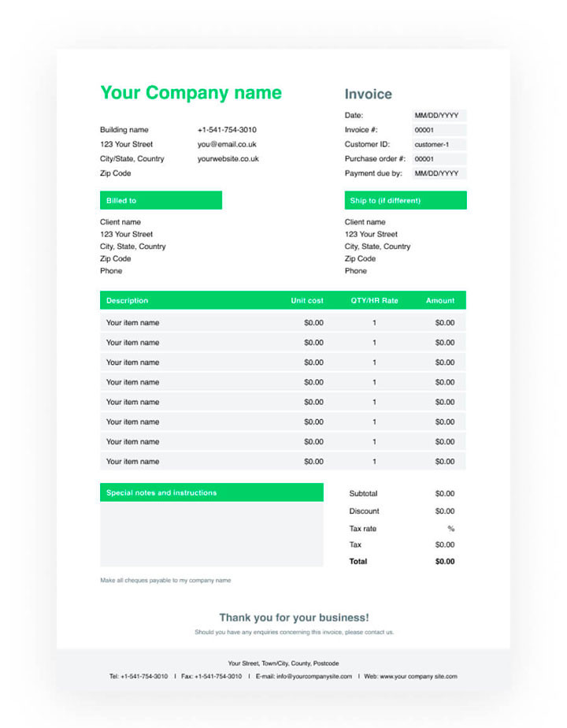Open the you@email.co.uk email link
The width and height of the screenshot is (567, 728).
[x=227, y=145]
